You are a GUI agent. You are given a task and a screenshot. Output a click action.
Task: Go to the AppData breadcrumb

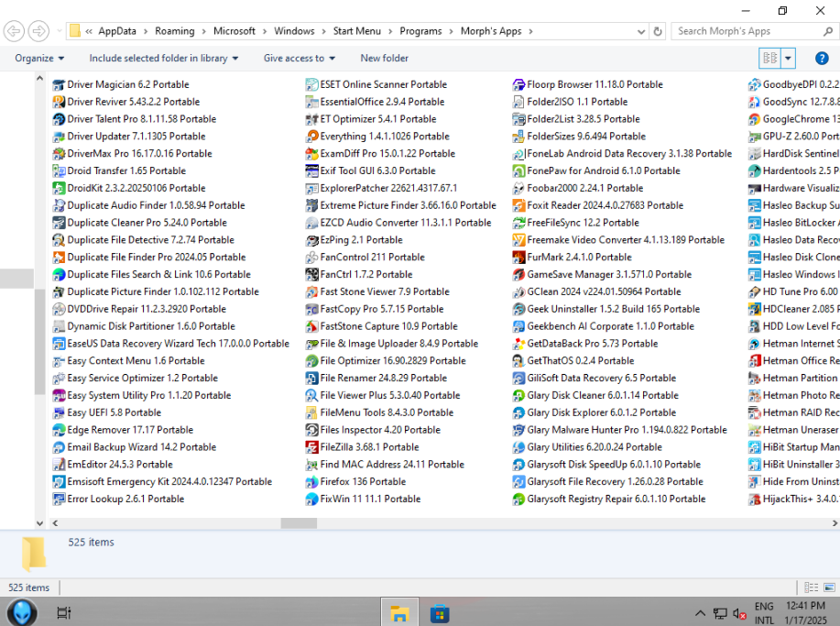117,32
